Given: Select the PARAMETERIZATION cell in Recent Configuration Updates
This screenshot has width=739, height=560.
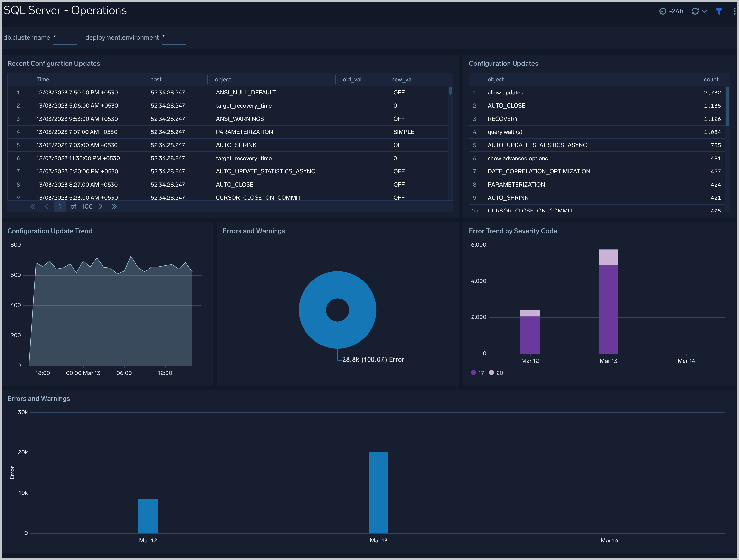Looking at the screenshot, I should [244, 132].
